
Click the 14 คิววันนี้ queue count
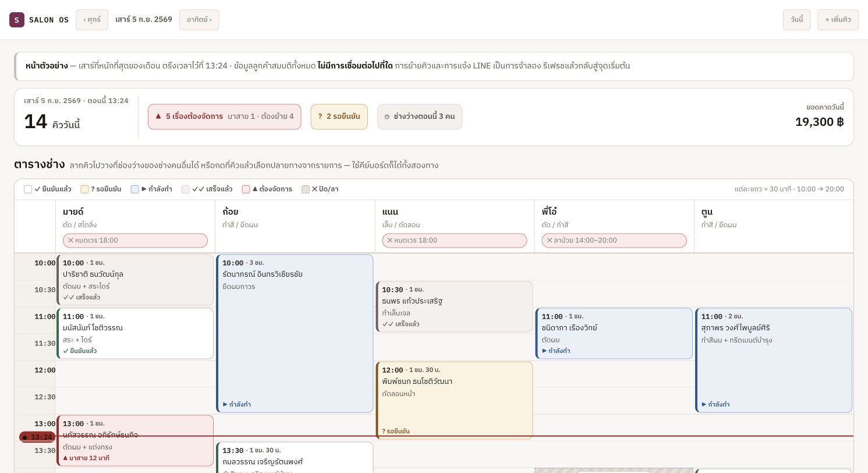pyautogui.click(x=52, y=122)
